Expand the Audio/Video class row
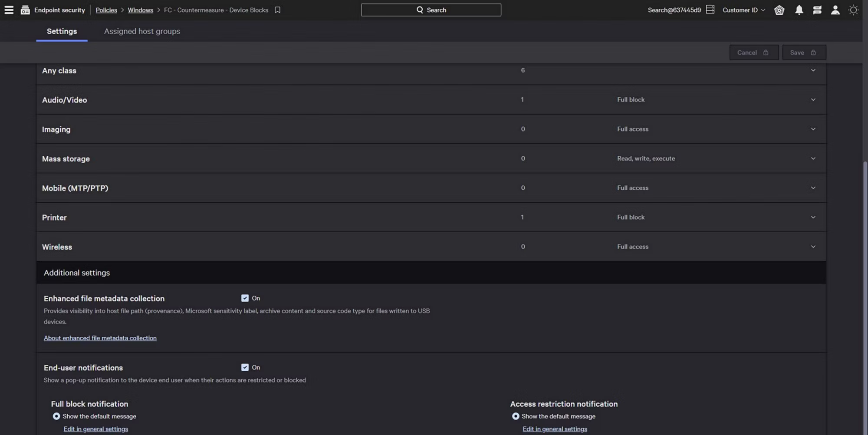Image resolution: width=868 pixels, height=435 pixels. tap(813, 100)
